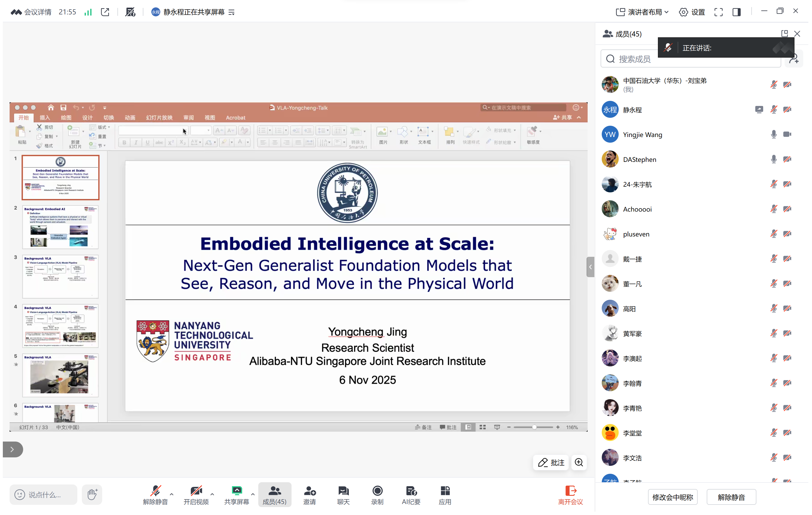
Task: Collapse the side panel using the gray handle
Action: (x=590, y=267)
